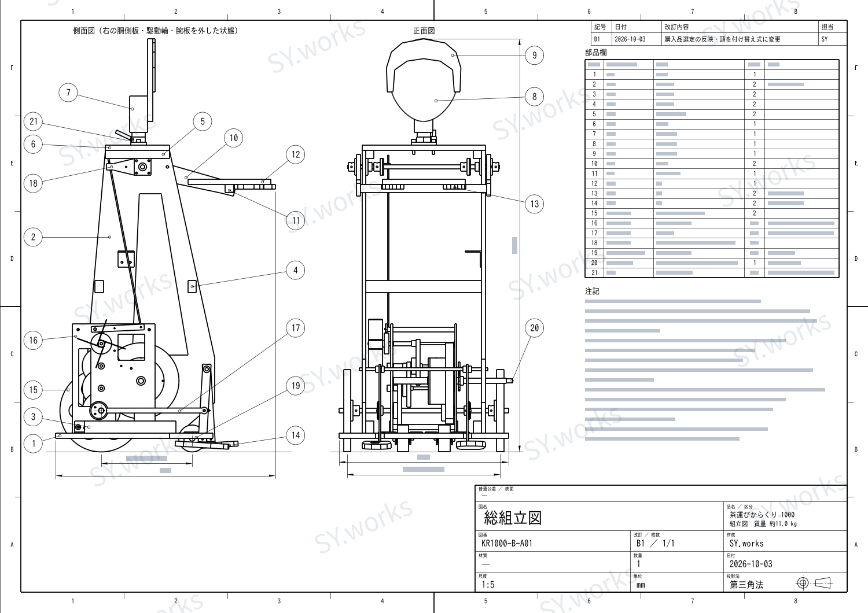Select the 正面図 view label
This screenshot has height=613, width=868.
coord(424,31)
